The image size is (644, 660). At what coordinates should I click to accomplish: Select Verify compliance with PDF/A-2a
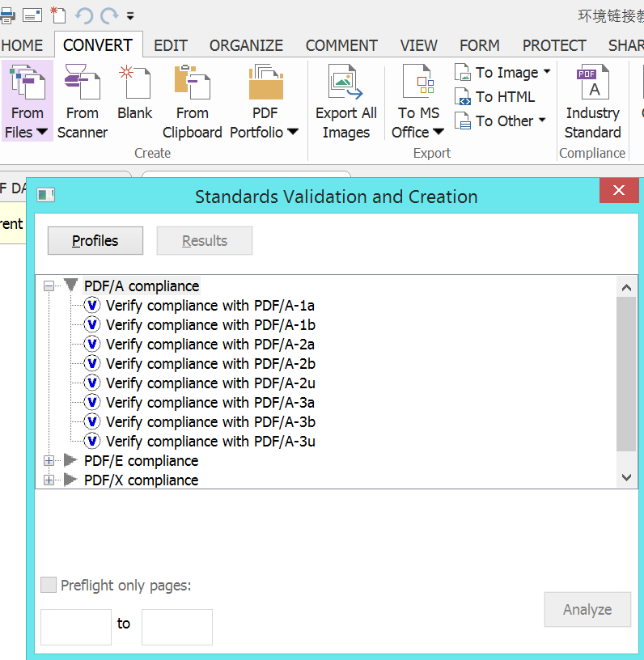coord(210,345)
